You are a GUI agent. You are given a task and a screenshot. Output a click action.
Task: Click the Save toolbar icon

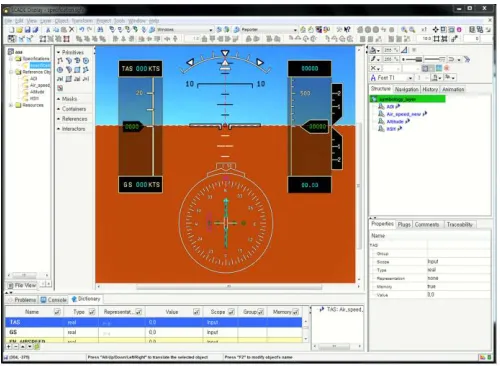pyautogui.click(x=28, y=30)
